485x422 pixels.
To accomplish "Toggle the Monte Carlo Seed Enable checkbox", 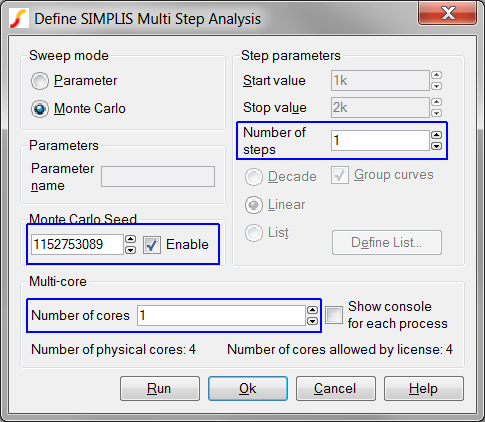I will tap(152, 245).
